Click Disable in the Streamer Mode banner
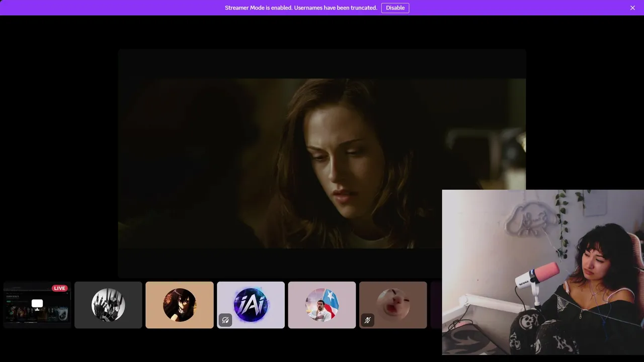This screenshot has height=362, width=644. coord(395,8)
